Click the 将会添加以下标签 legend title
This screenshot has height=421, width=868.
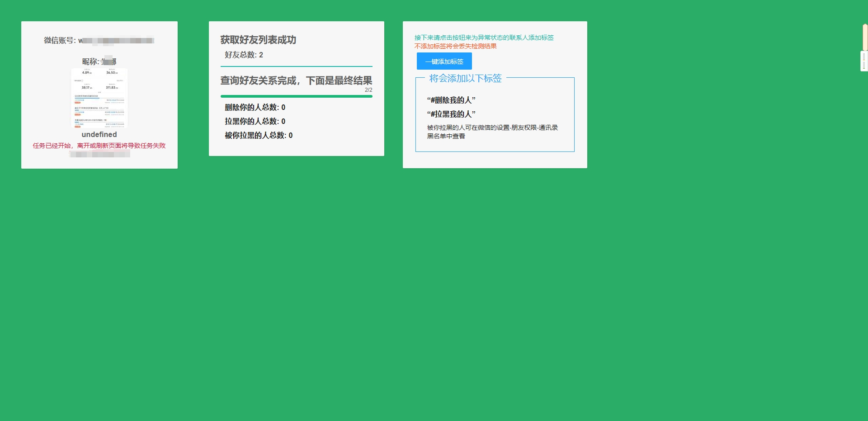466,78
